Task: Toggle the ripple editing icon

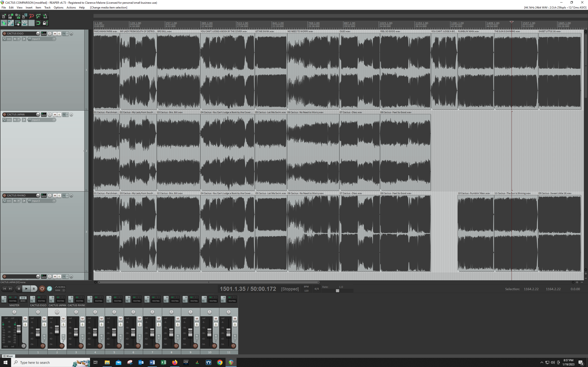Action: click(17, 23)
